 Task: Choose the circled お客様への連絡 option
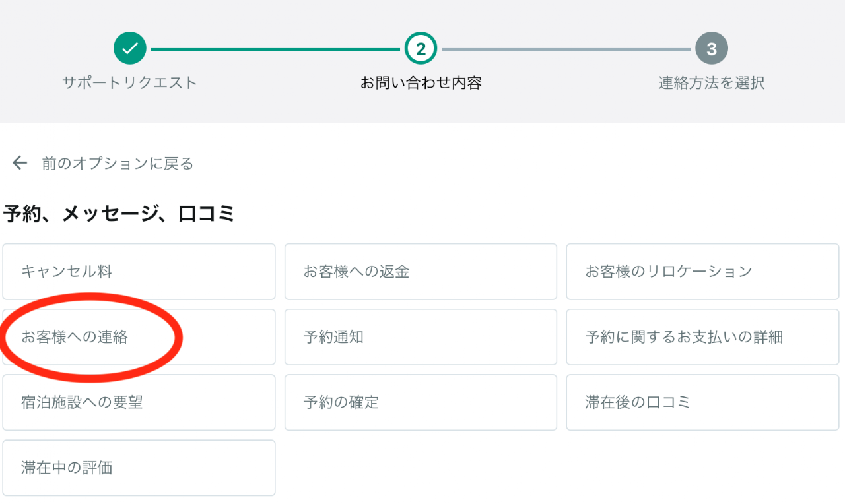(x=139, y=337)
